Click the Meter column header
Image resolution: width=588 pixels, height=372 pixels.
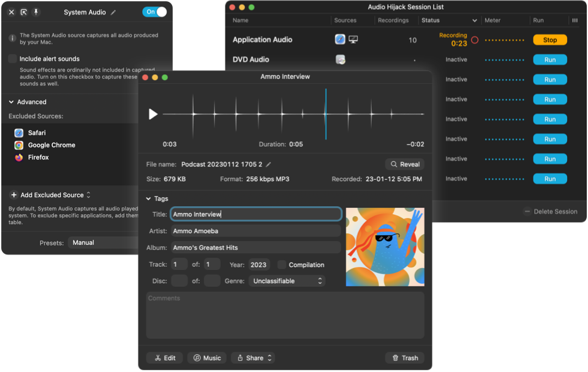pos(492,20)
